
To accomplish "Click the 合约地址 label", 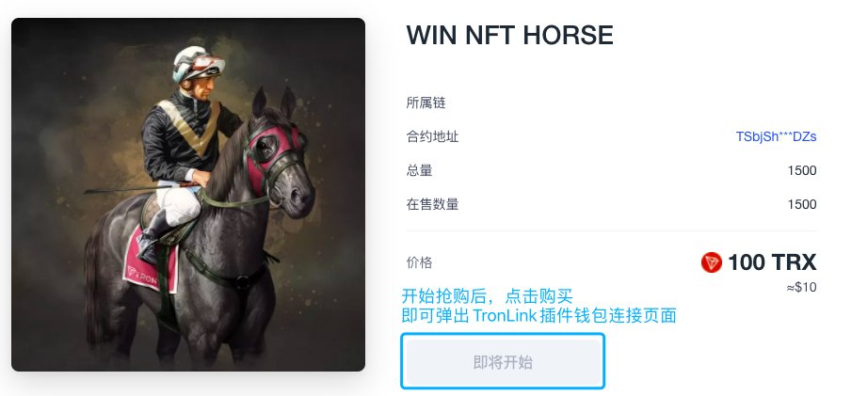I will click(432, 136).
